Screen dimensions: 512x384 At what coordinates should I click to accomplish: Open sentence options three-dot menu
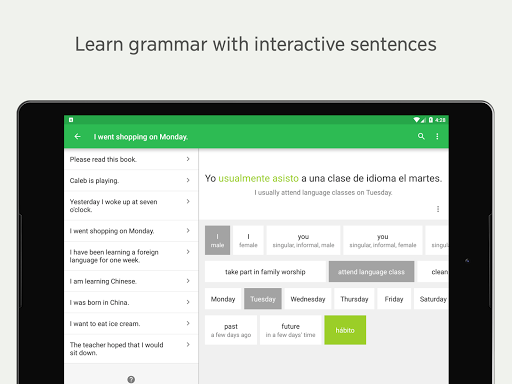point(438,209)
